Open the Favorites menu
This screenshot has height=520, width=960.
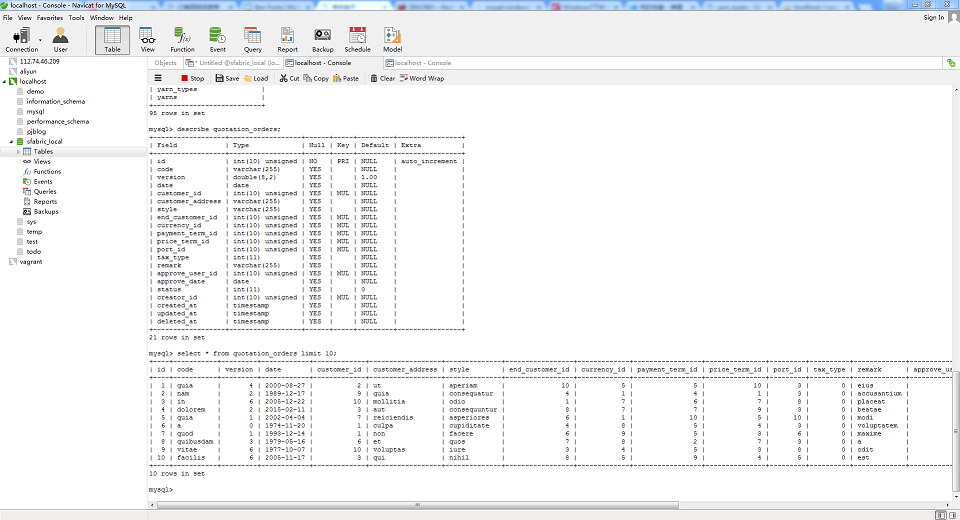[x=50, y=18]
